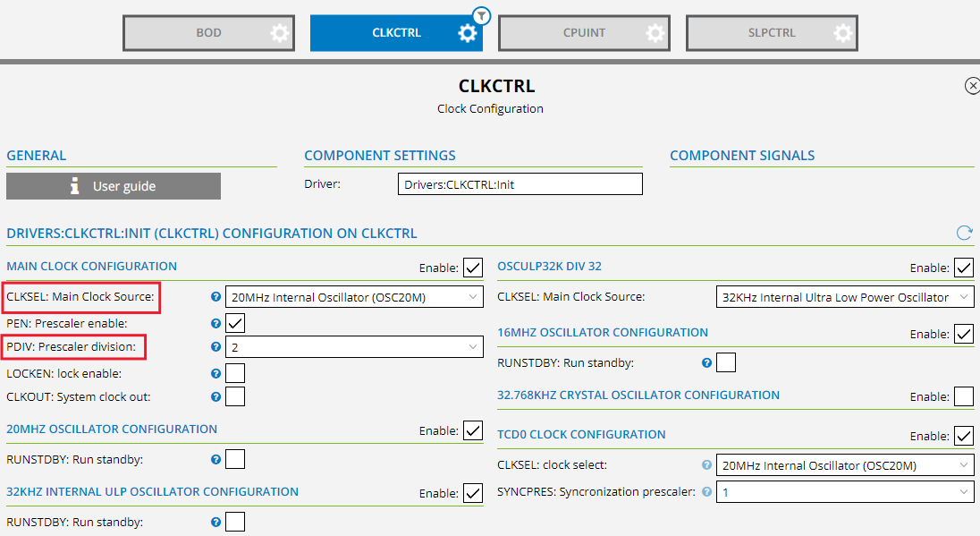Screen dimensions: 980x536
Task: Click the gear icon on the BOD module
Action: coord(278,32)
